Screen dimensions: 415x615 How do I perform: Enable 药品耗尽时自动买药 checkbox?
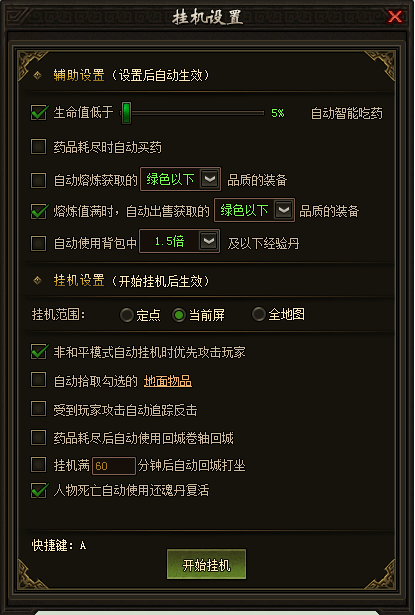(38, 147)
